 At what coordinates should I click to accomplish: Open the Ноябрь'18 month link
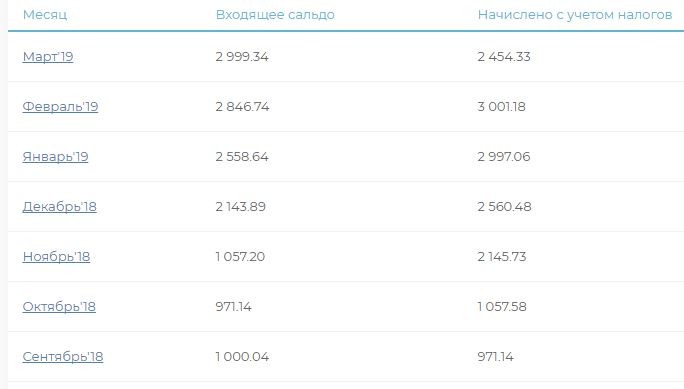point(56,257)
